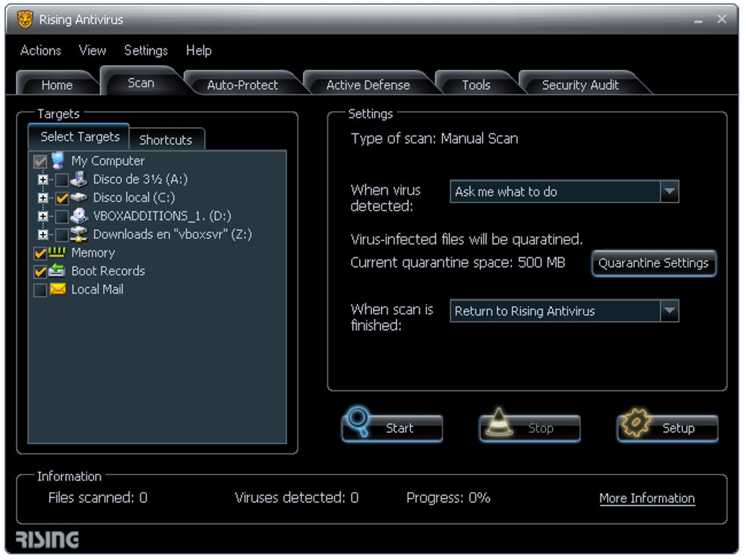746x560 pixels.
Task: Uncheck the Boot Records checkbox
Action: (x=40, y=271)
